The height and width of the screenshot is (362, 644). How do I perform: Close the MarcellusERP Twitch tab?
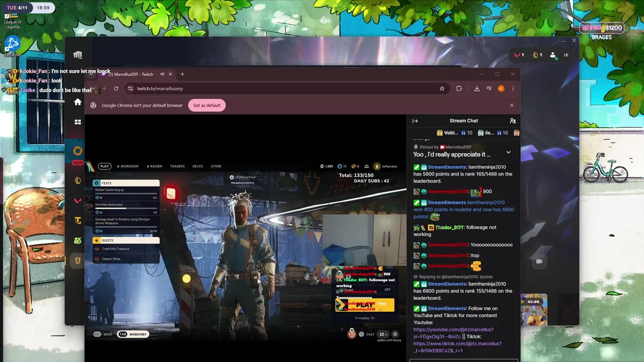tap(170, 74)
